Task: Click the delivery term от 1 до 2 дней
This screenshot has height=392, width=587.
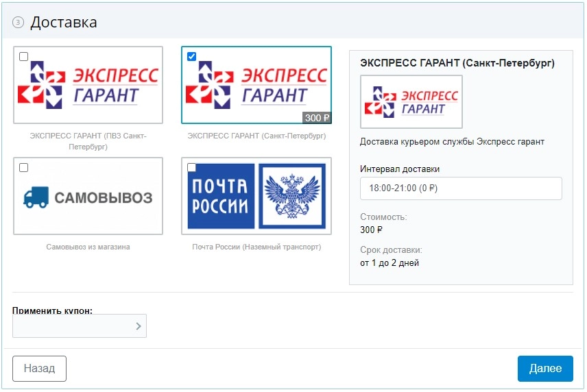Action: click(390, 263)
